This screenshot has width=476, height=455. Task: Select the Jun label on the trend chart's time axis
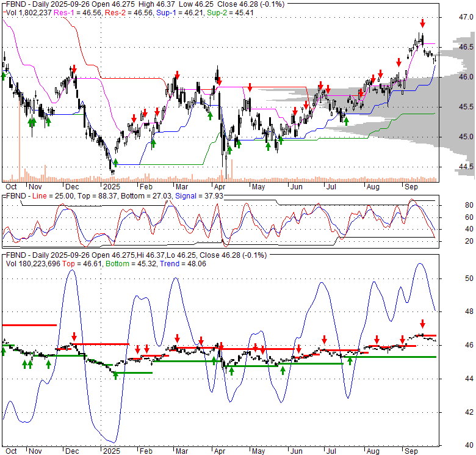point(297,451)
